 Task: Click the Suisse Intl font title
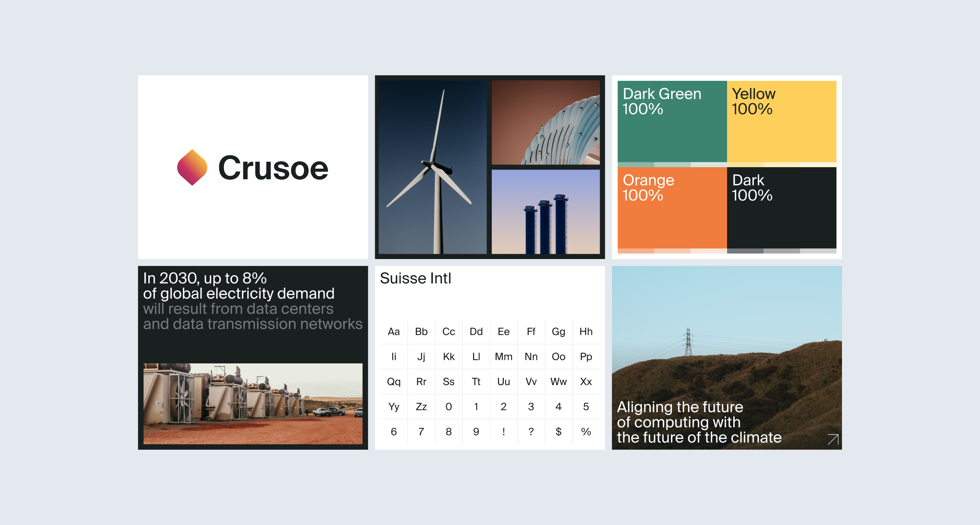(x=415, y=278)
